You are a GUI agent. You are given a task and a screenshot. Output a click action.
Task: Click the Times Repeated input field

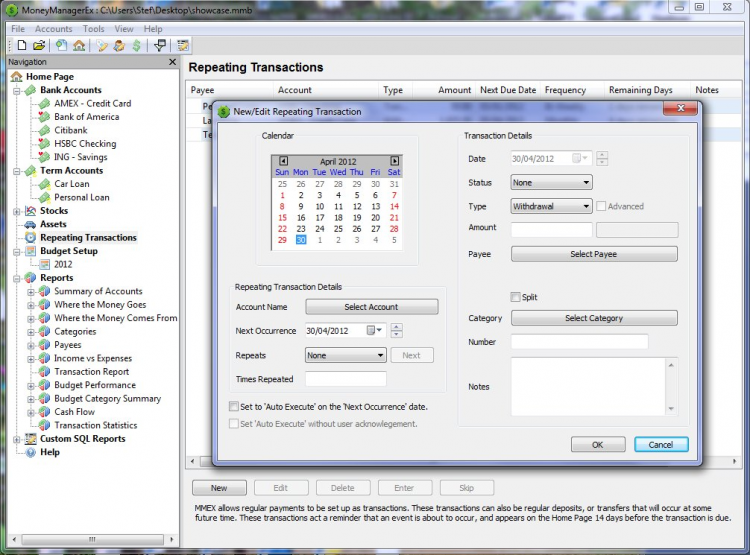[345, 379]
